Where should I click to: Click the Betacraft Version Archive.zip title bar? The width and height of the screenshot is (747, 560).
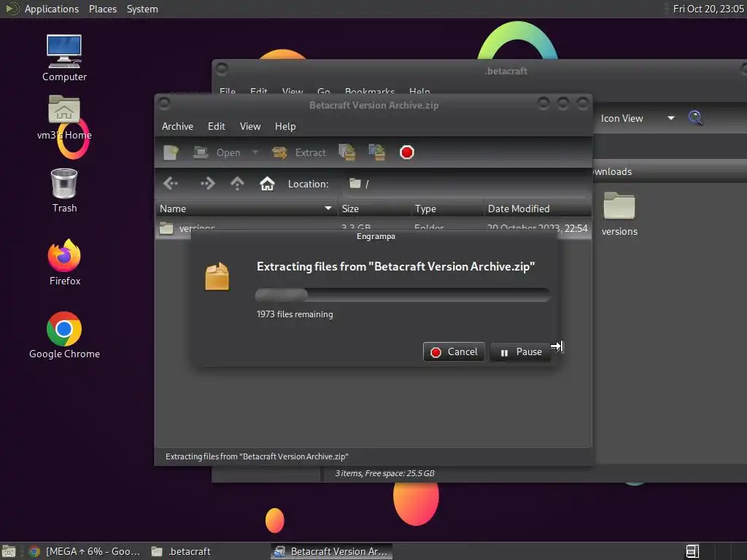[374, 105]
